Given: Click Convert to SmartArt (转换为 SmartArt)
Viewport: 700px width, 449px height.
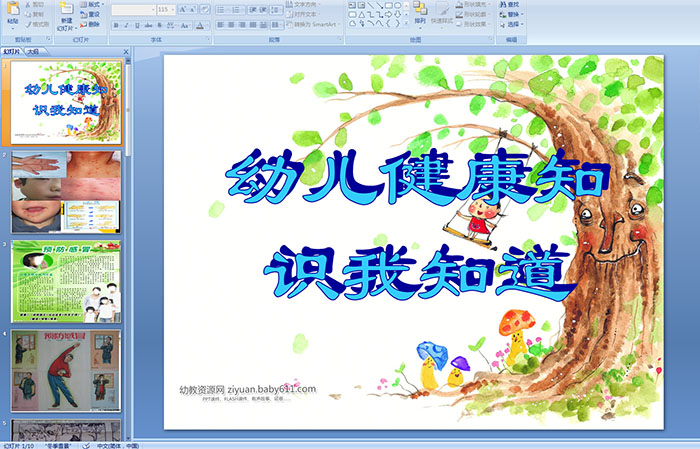Looking at the screenshot, I should click(x=313, y=24).
